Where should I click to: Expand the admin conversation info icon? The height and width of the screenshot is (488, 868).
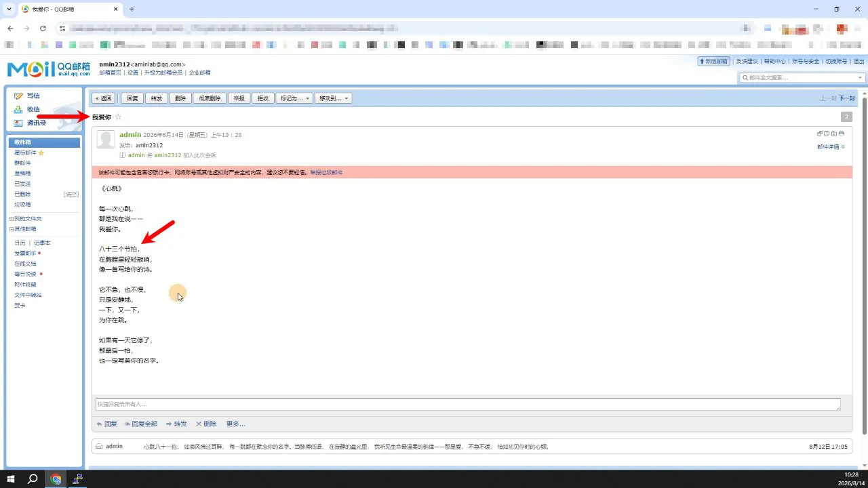coord(123,155)
